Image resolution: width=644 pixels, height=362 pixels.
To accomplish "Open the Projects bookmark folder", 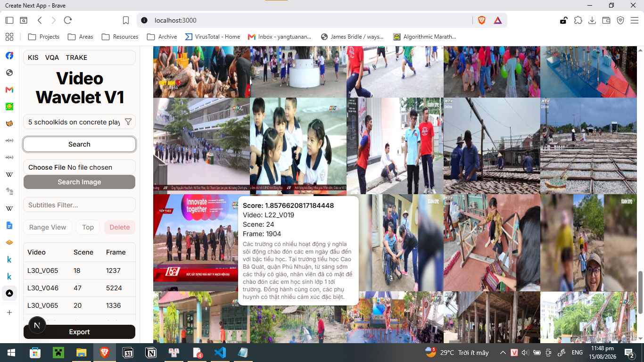I will [44, 37].
